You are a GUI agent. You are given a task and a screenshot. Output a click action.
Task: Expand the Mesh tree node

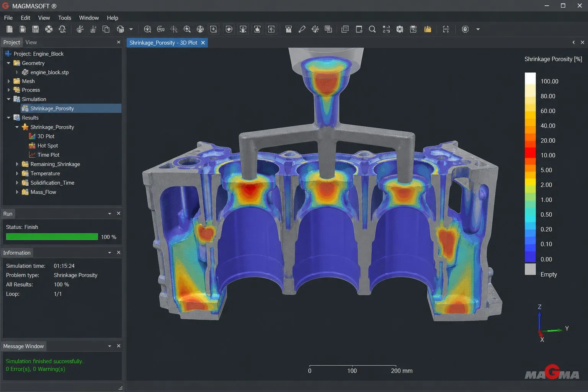8,81
